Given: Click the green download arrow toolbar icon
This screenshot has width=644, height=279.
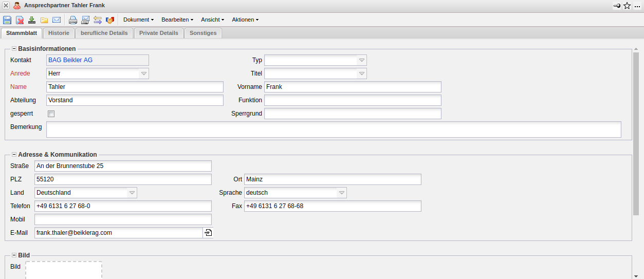Looking at the screenshot, I should click(32, 20).
